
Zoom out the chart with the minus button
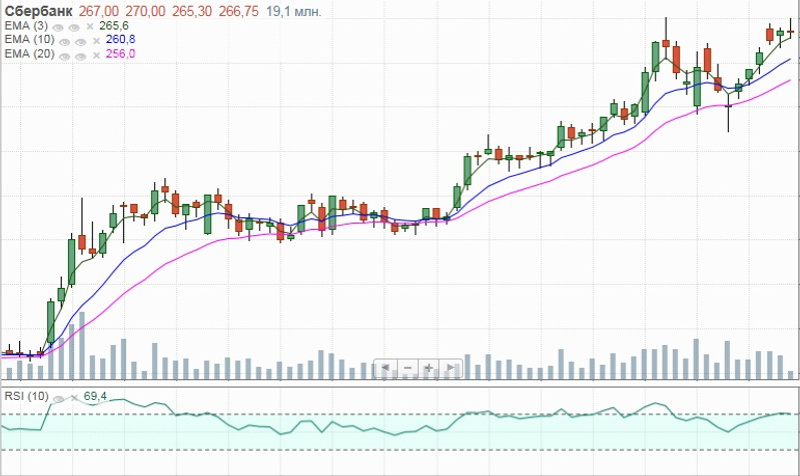[407, 368]
